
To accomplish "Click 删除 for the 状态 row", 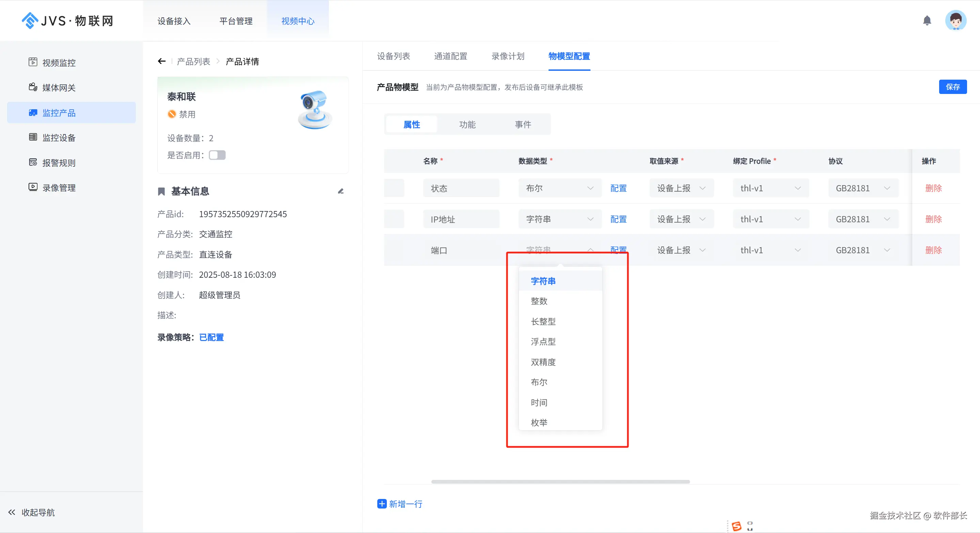I will 933,188.
